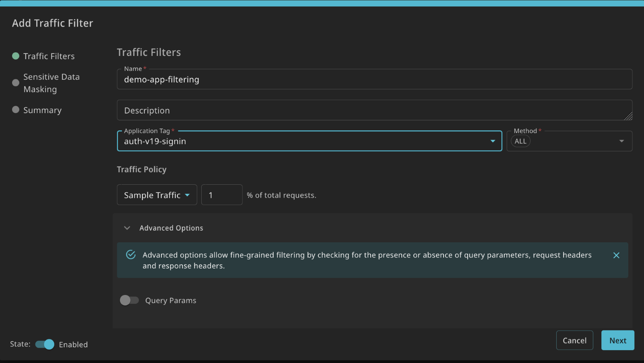Collapse the Advanced Options chevron
Viewport: 644px width, 363px height.
pyautogui.click(x=127, y=228)
